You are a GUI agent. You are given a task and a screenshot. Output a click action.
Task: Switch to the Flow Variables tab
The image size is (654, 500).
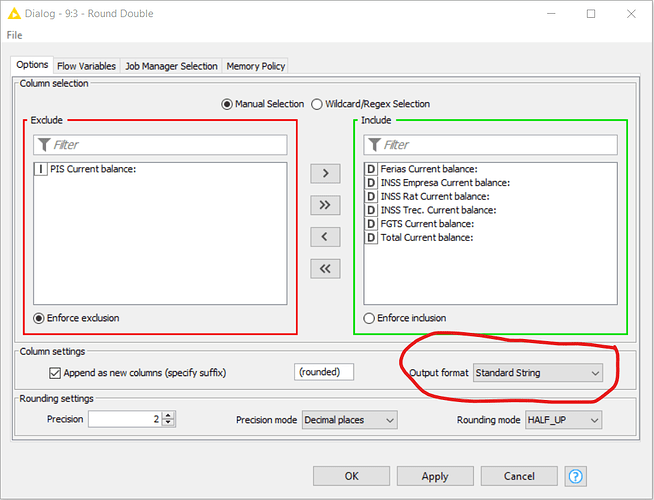click(86, 66)
